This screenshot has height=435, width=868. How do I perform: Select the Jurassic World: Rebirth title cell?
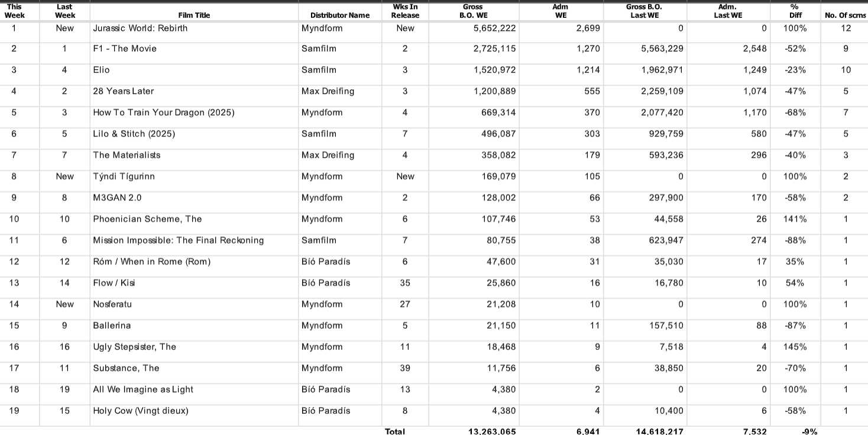(140, 28)
